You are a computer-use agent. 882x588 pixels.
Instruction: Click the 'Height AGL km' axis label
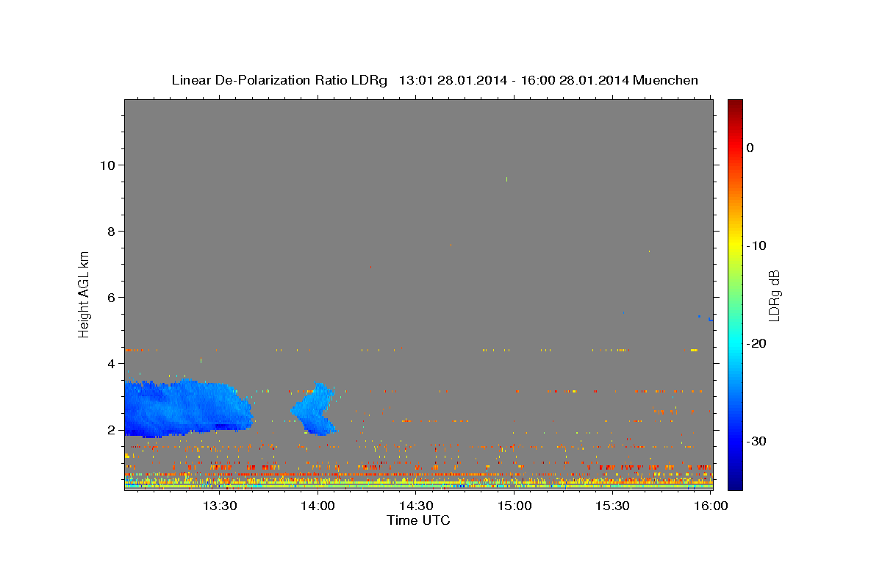[85, 294]
